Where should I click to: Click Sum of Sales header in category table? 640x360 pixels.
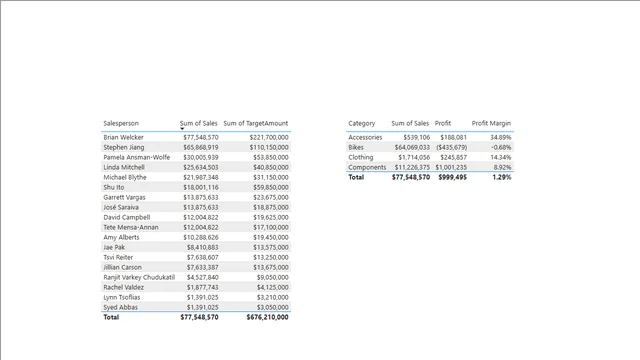[x=410, y=123]
